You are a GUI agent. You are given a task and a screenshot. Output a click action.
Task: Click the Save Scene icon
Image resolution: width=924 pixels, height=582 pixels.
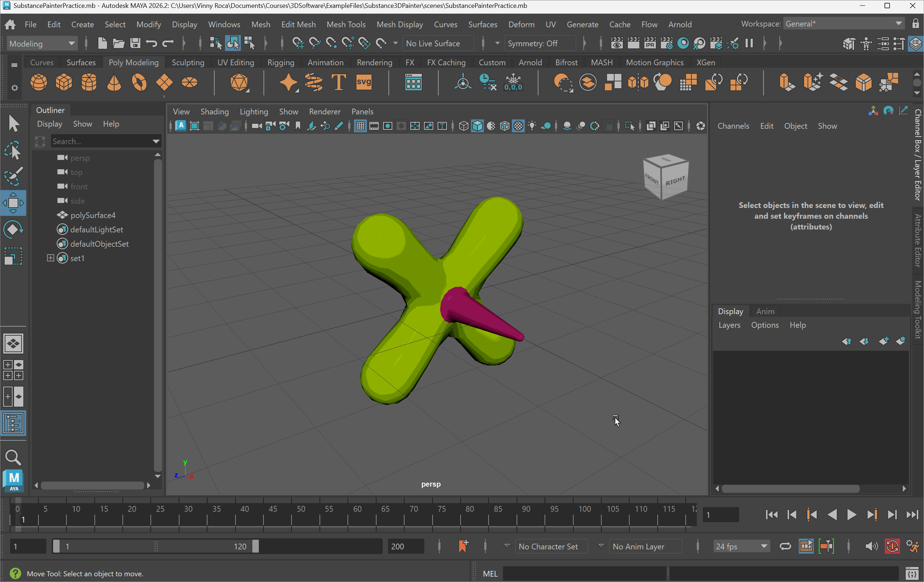click(x=135, y=43)
